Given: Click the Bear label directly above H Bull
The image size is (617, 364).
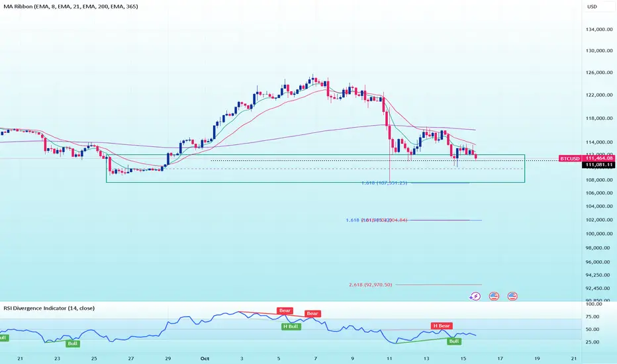Looking at the screenshot, I should (285, 310).
